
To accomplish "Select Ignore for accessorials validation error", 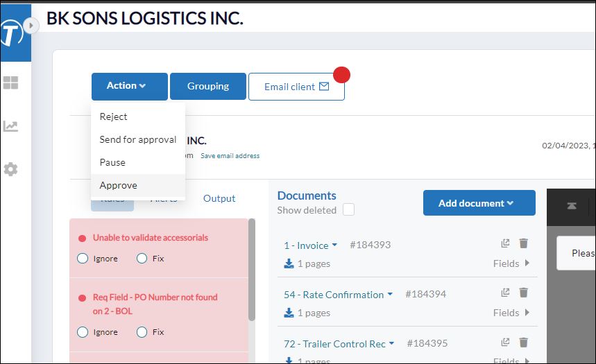I will tap(83, 259).
